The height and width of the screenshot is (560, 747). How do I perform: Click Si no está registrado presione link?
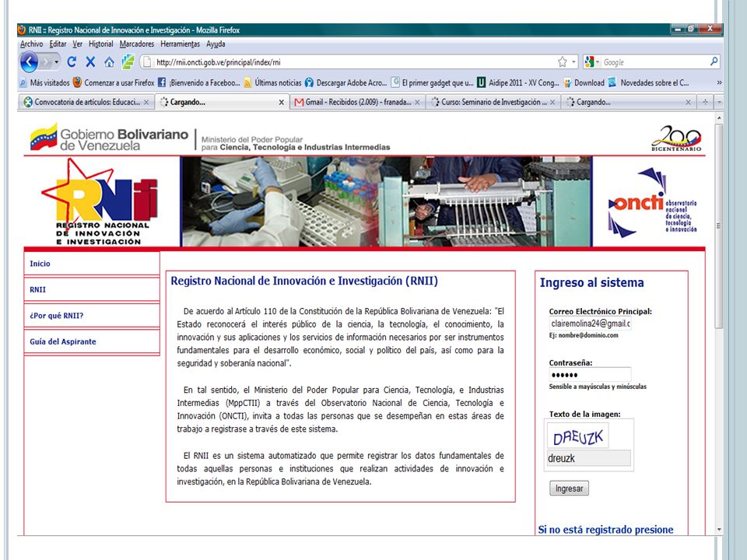(x=605, y=530)
